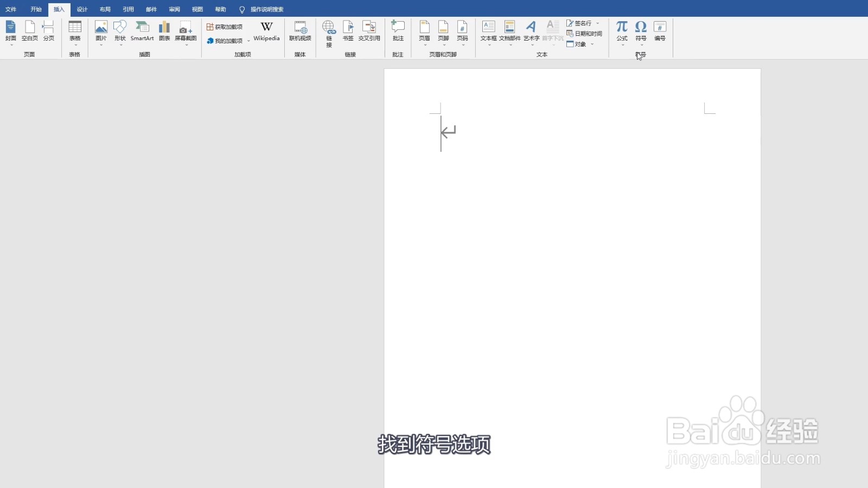Expand the My Add-ins dropdown arrow
This screenshot has width=868, height=488.
(x=248, y=41)
